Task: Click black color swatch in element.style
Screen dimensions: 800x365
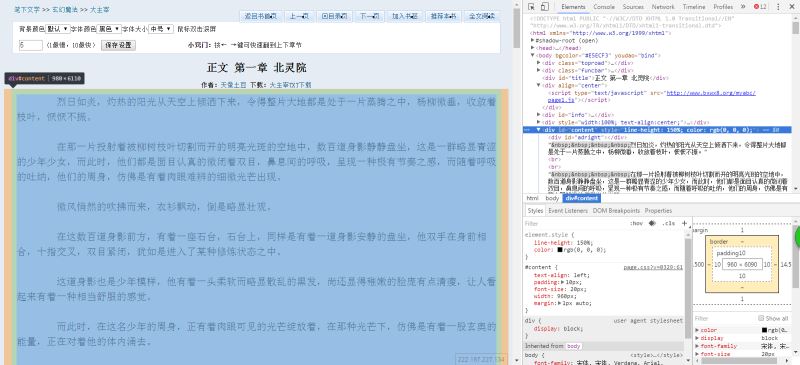Action: click(560, 250)
